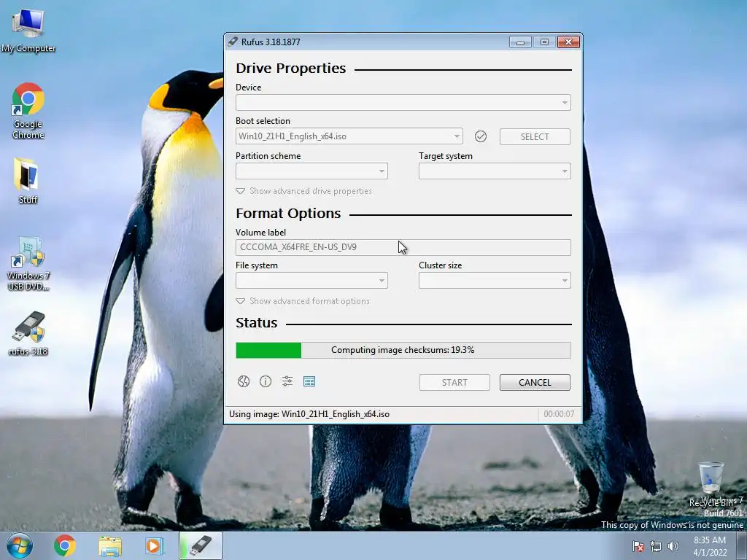The width and height of the screenshot is (747, 560).
Task: Show the Rufus log icon
Action: coord(309,381)
